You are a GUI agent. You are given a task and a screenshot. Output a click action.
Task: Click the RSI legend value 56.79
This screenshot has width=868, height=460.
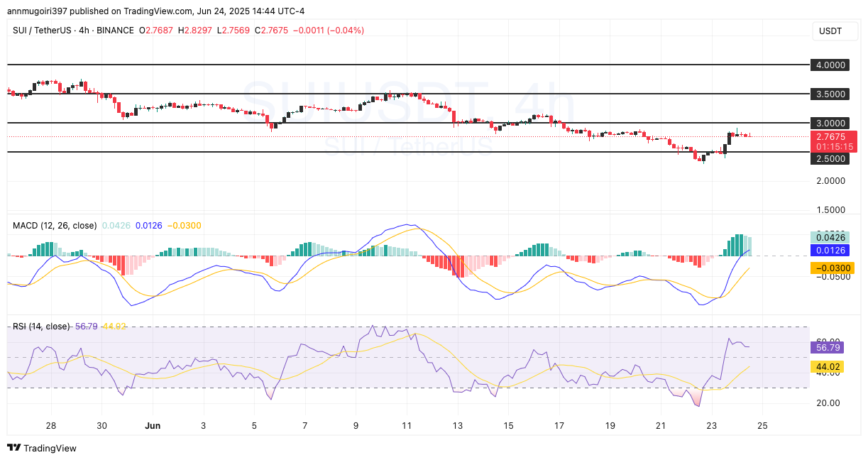tap(87, 327)
